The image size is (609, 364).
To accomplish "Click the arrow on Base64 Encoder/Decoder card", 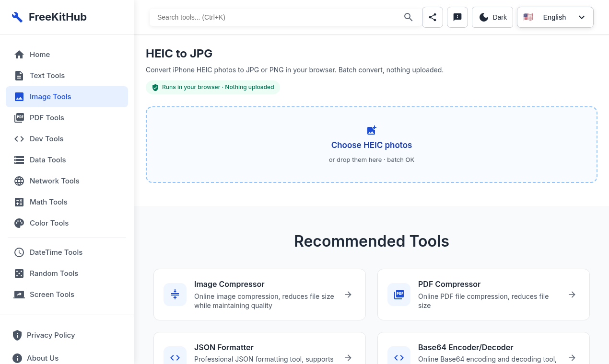I will click(572, 358).
